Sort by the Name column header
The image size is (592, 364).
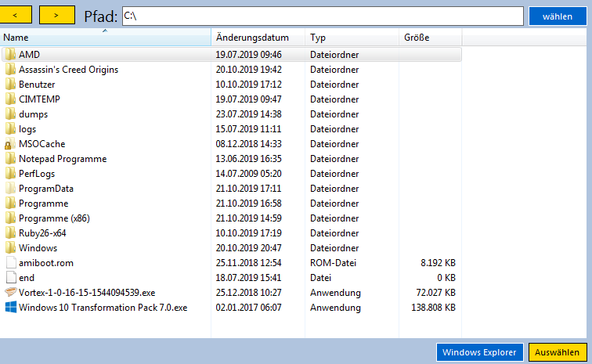106,38
